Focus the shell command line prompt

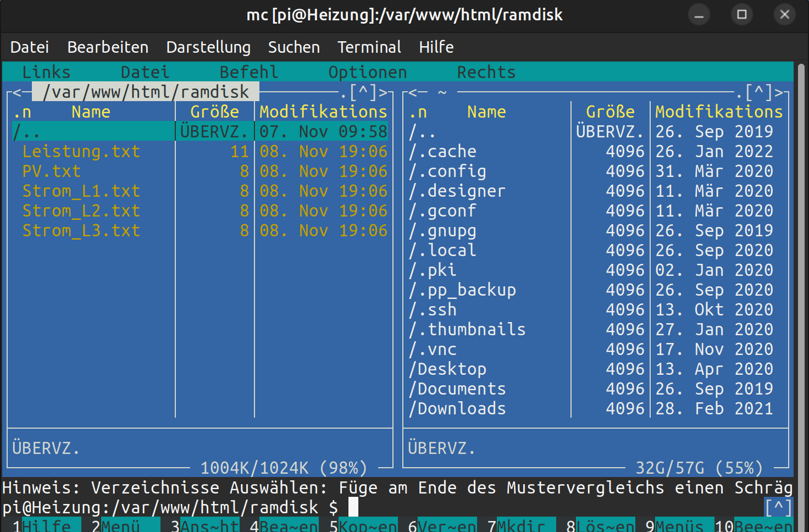383,507
